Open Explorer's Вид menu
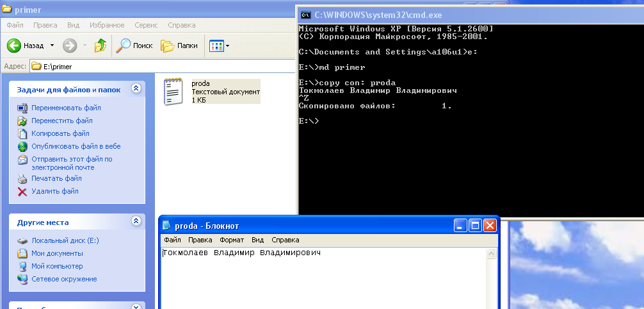Viewport: 644px width, 309px height. [73, 25]
